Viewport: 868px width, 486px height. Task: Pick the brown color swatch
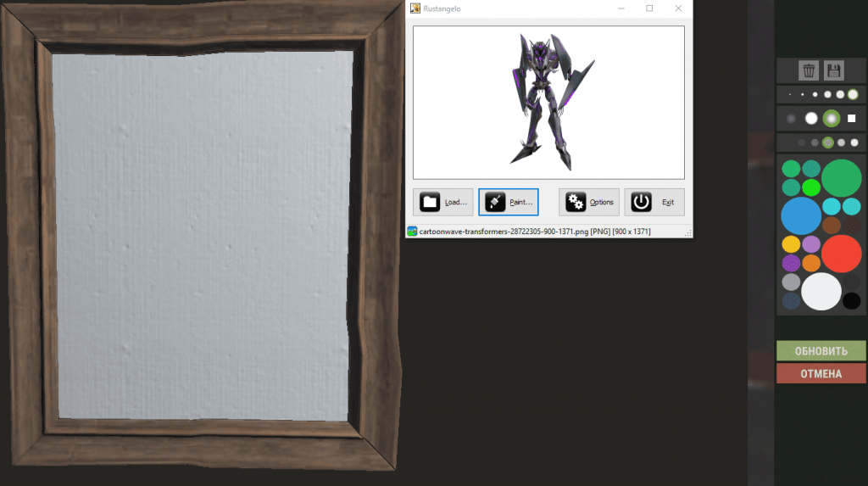831,226
